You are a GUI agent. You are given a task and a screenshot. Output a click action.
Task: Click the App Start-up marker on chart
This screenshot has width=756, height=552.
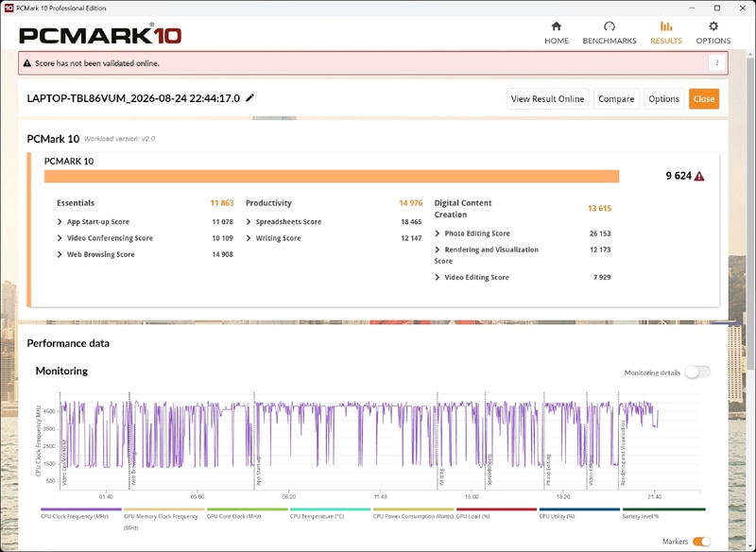258,471
